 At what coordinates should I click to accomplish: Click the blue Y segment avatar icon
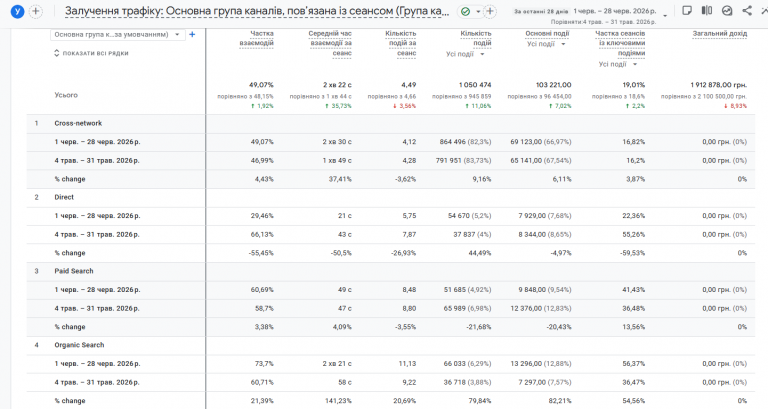(x=17, y=11)
